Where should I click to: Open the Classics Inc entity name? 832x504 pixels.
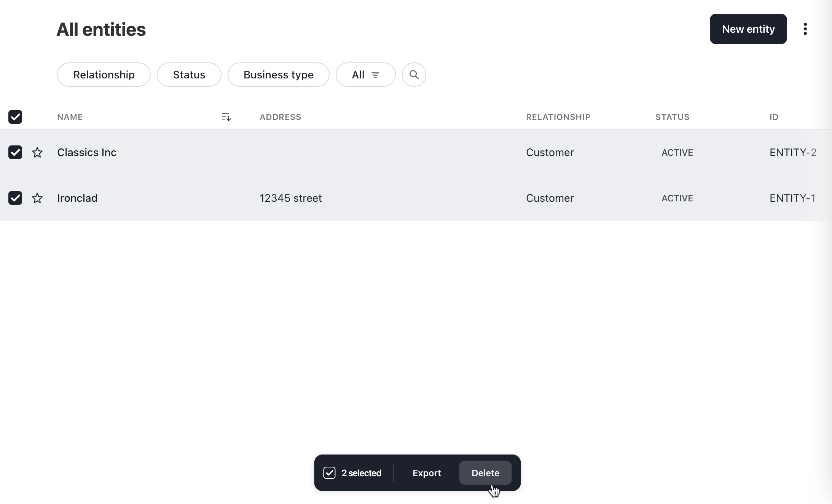[x=87, y=153]
